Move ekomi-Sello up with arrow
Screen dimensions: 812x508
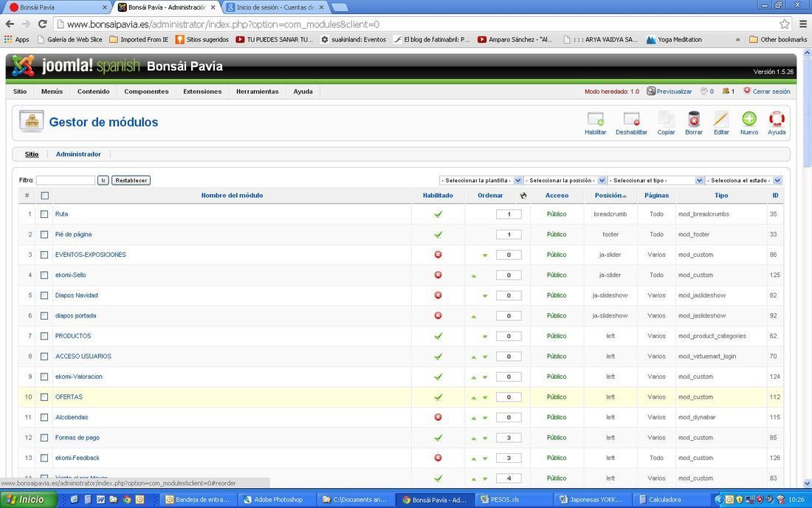point(474,275)
